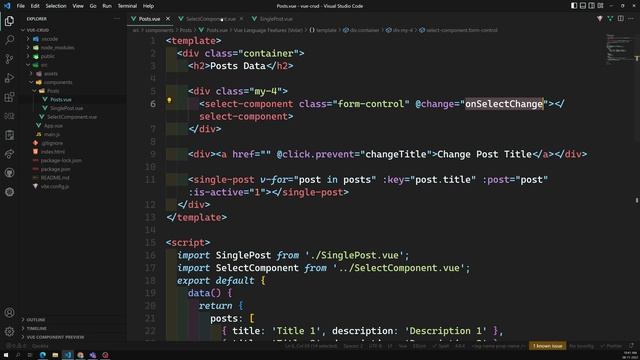Open the Extensions view
640x360 pixels.
[9, 97]
